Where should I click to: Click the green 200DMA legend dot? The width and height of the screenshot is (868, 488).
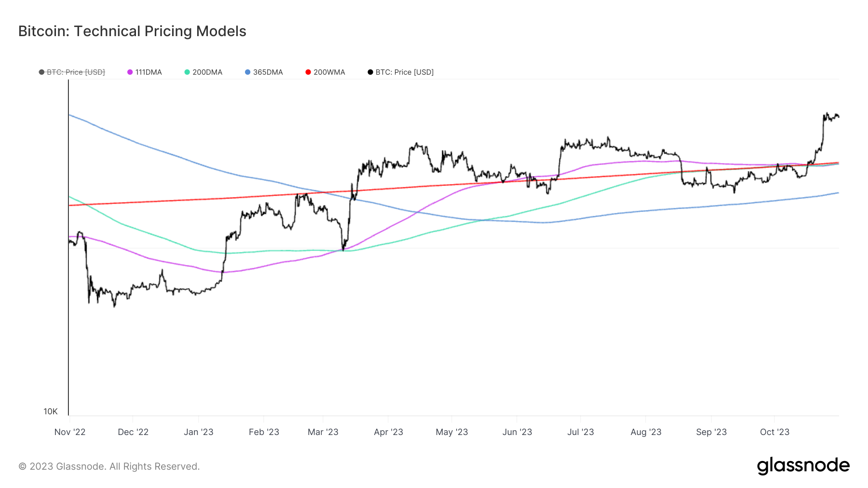coord(187,72)
